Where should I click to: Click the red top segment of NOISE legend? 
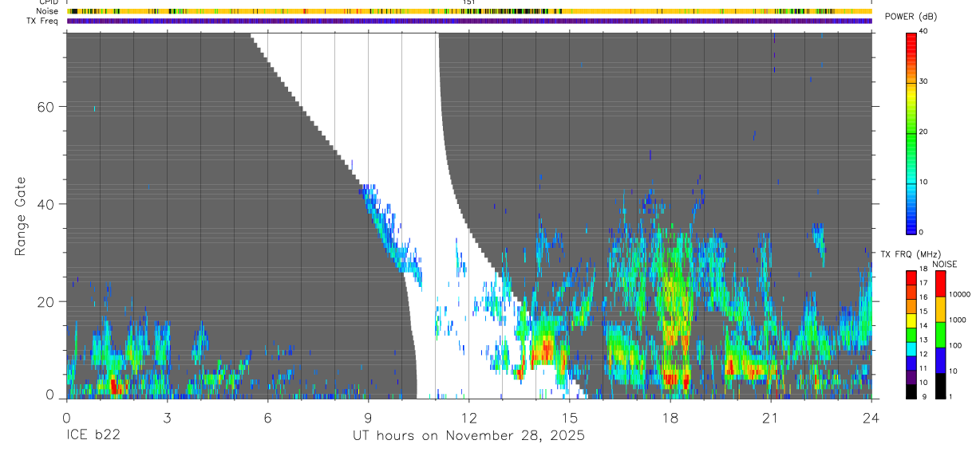pos(940,284)
